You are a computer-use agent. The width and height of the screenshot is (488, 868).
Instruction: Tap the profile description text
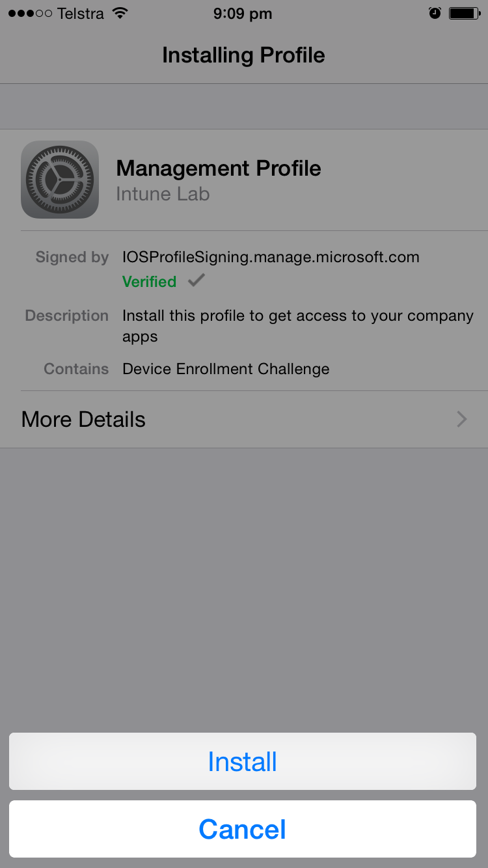click(x=298, y=326)
